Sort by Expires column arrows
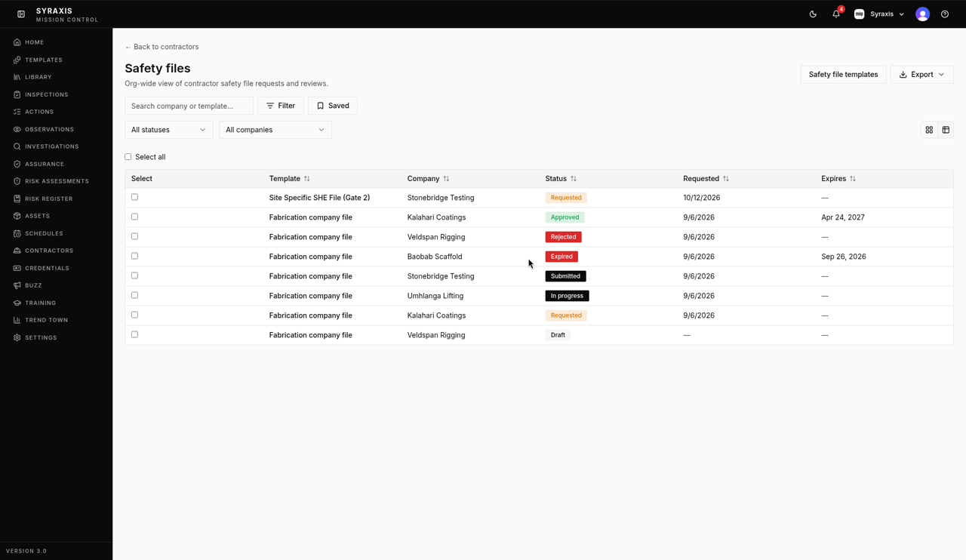Viewport: 966px width, 560px height. coord(853,179)
